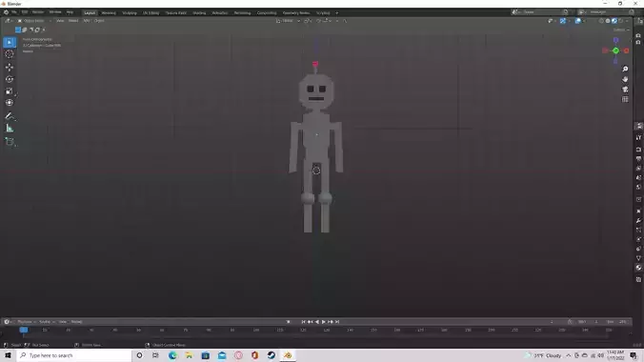Open the timeline editor type dropdown
The height and width of the screenshot is (362, 644).
click(8, 322)
